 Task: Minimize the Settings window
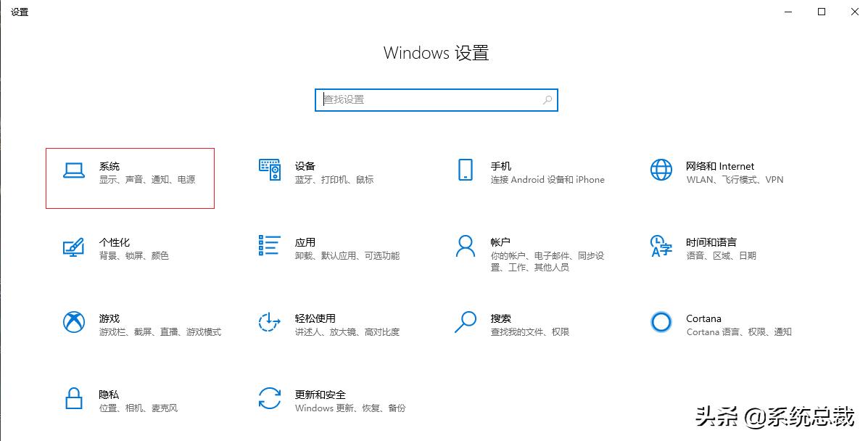[787, 12]
